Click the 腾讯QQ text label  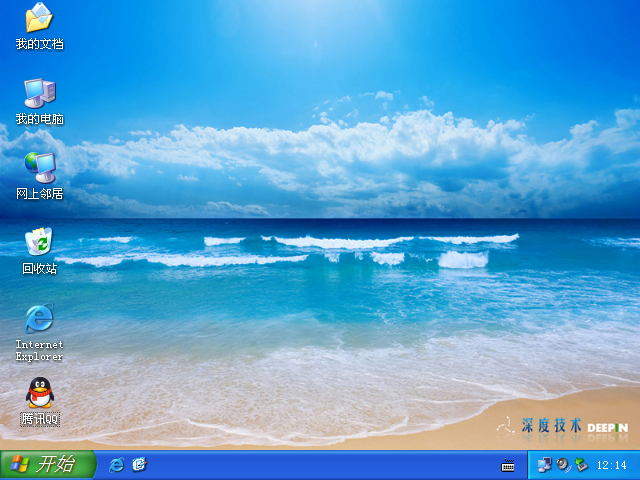click(39, 419)
